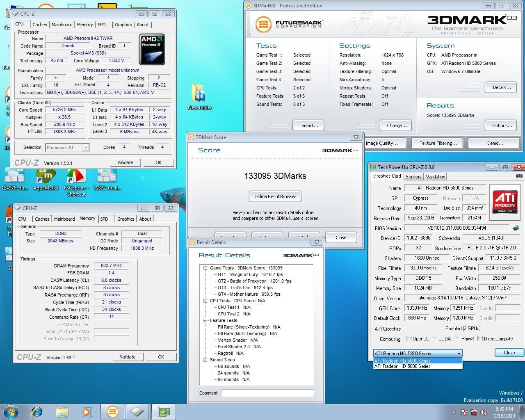Switch to the Validation tab in GPU-Z

tap(436, 177)
